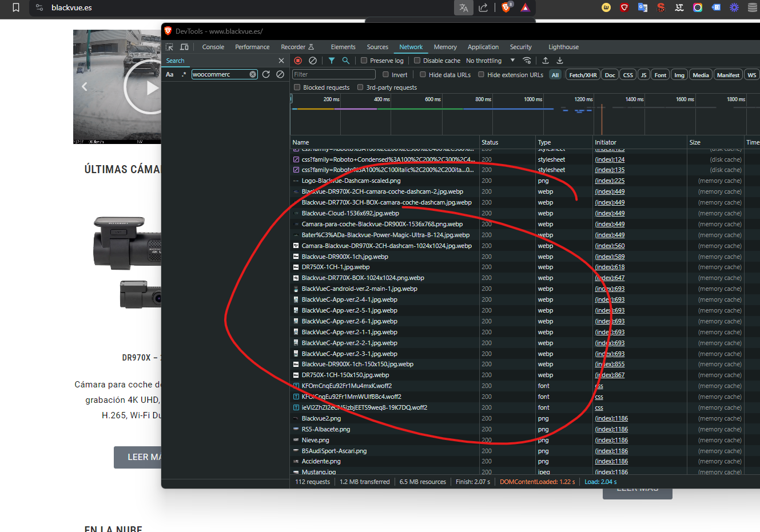
Task: Check Hide extension URLs
Action: pyautogui.click(x=481, y=74)
